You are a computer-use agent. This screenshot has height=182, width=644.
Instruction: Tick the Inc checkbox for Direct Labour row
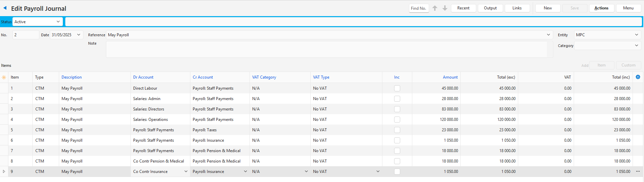pos(397,88)
